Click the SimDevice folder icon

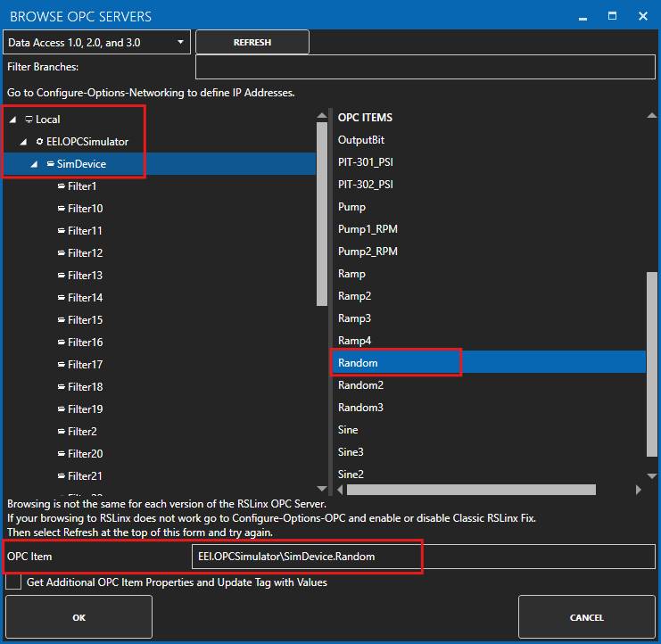(51, 163)
